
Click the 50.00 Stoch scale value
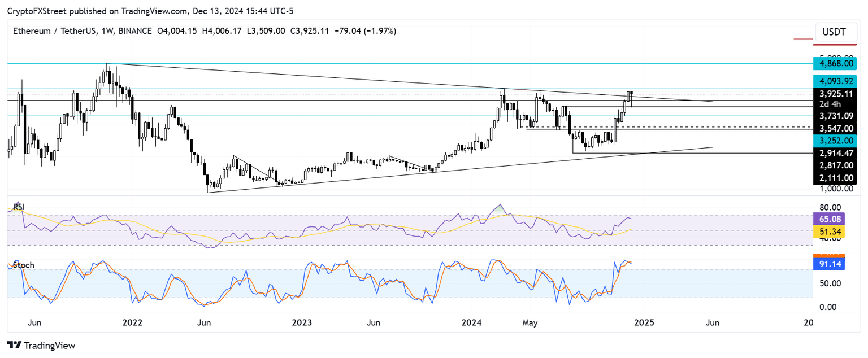[829, 283]
